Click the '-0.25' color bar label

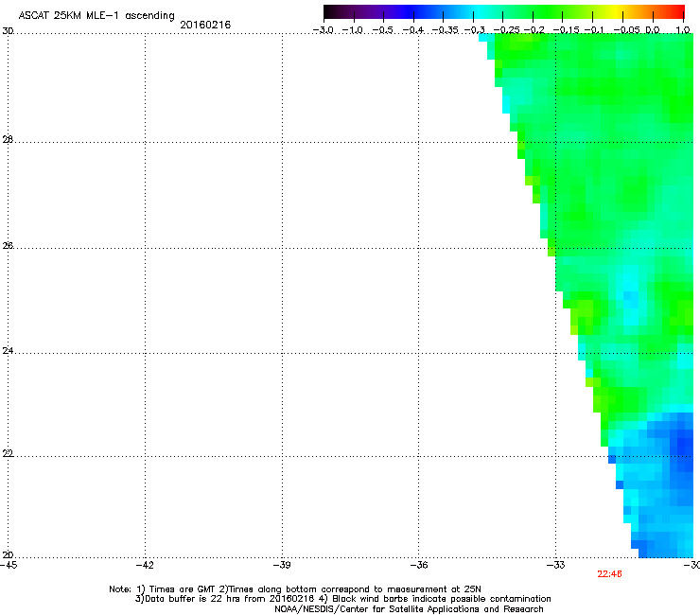click(506, 30)
